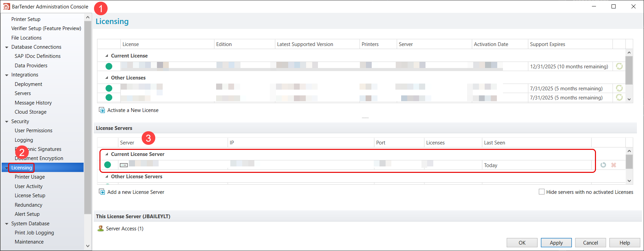Open Servers under Integrations

pos(23,93)
